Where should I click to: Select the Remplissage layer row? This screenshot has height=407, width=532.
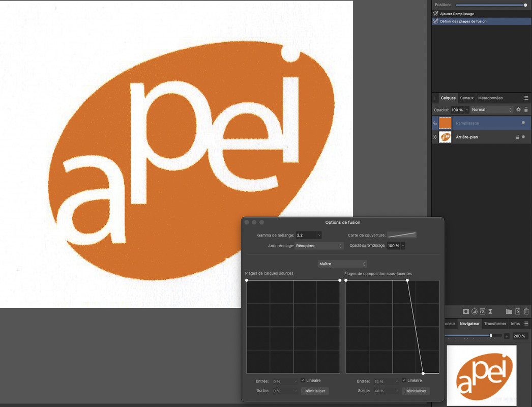482,123
